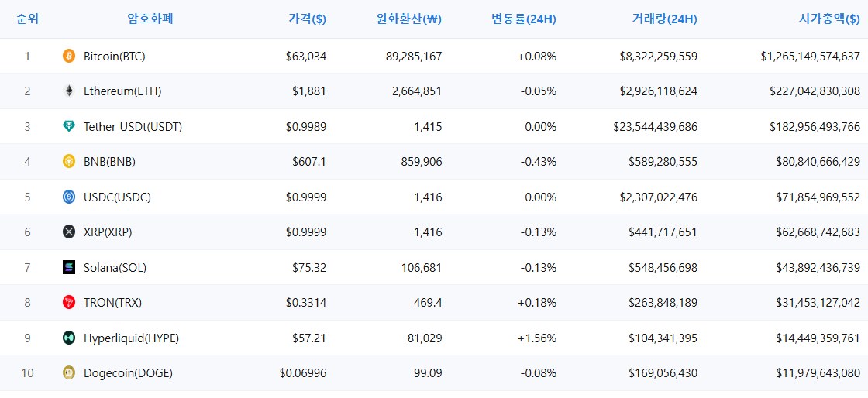The width and height of the screenshot is (868, 398).
Task: Click the Hyperliquid teal icon
Action: tap(69, 338)
